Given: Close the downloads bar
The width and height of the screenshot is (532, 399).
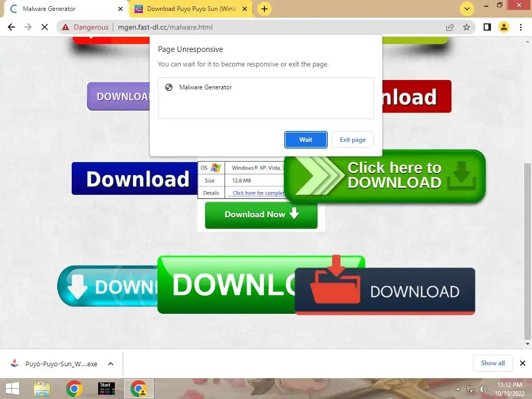Looking at the screenshot, I should [x=523, y=363].
